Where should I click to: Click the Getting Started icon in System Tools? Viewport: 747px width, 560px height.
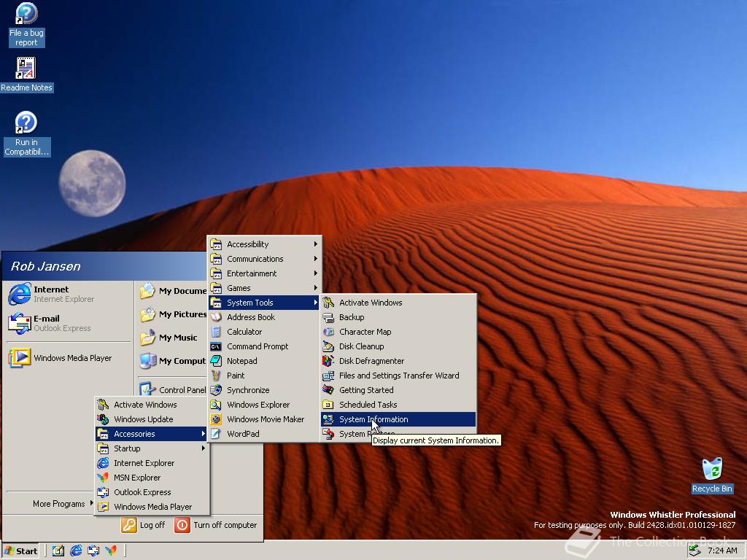328,390
